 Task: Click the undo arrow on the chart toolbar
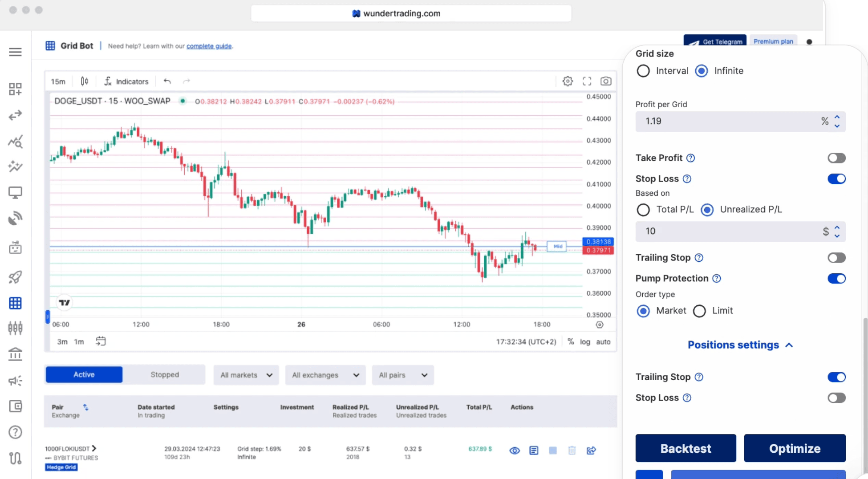point(167,81)
